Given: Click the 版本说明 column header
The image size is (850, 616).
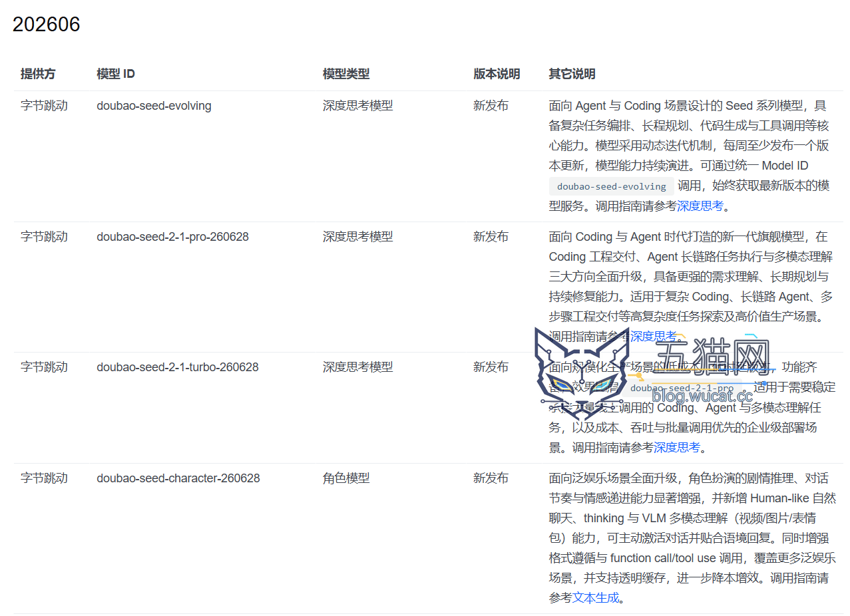Looking at the screenshot, I should (497, 74).
